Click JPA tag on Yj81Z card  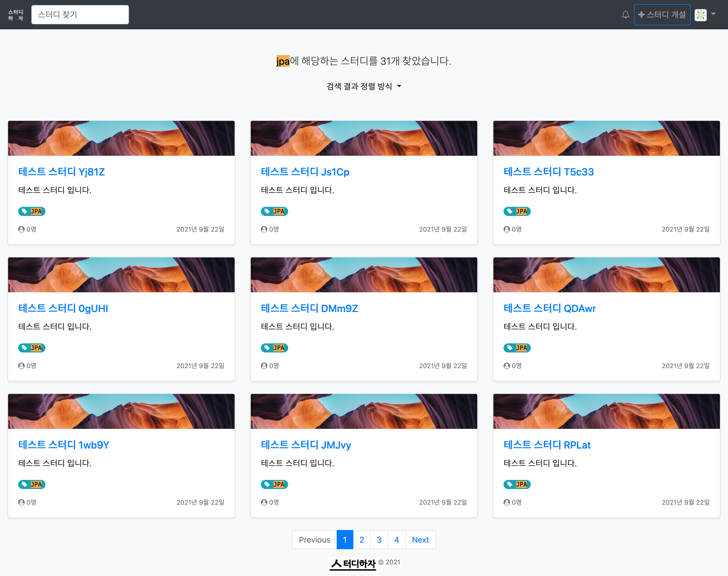(32, 211)
